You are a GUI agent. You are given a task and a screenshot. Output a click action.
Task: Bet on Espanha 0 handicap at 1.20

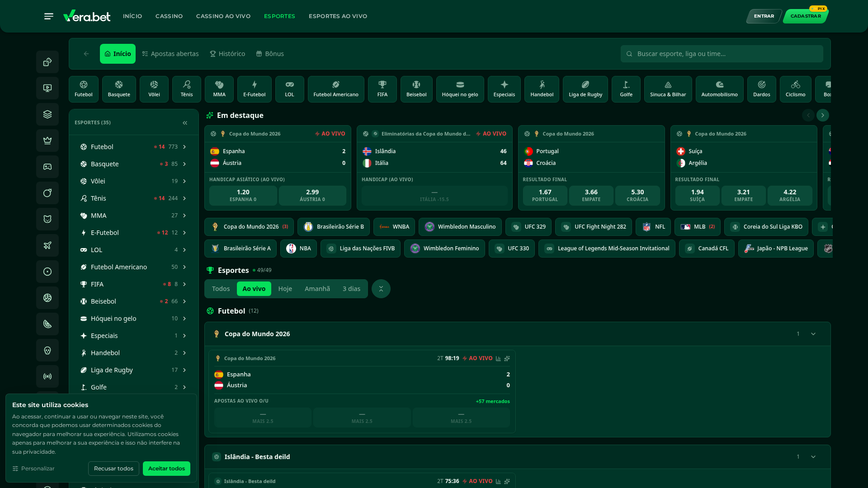[243, 196]
